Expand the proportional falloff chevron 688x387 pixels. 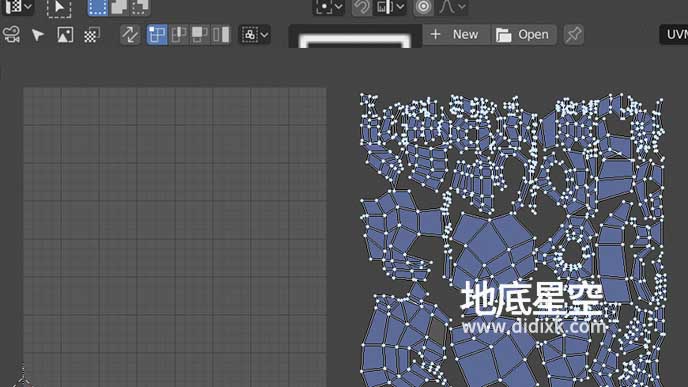click(462, 7)
